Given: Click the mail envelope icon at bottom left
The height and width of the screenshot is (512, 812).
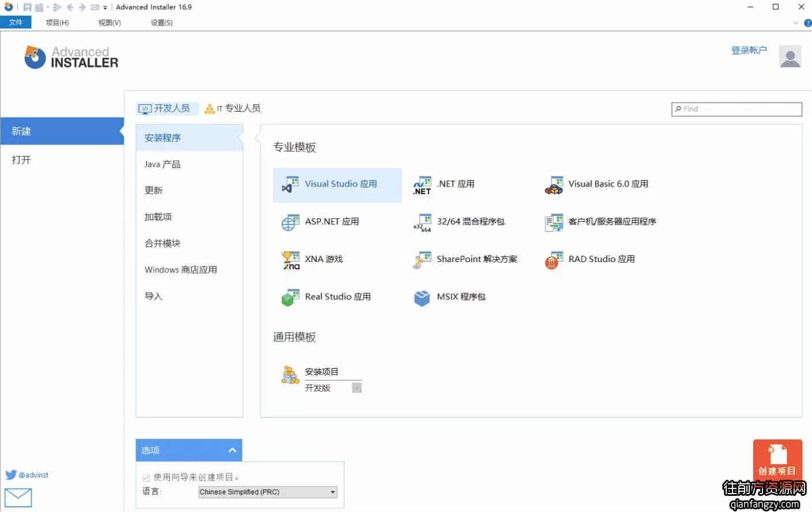Looking at the screenshot, I should pos(18,498).
